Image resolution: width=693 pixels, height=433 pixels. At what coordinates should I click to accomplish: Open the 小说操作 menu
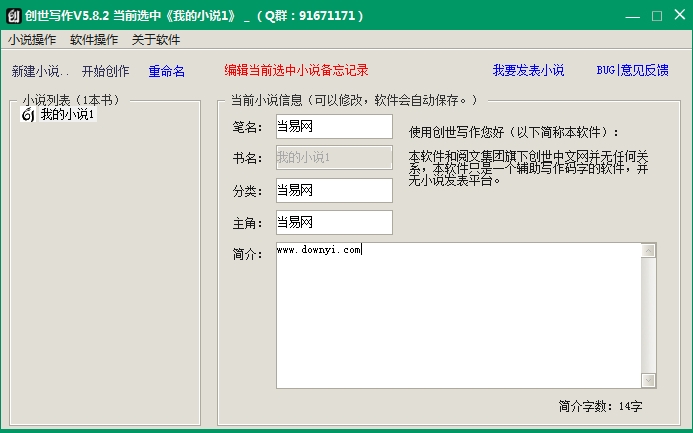32,40
